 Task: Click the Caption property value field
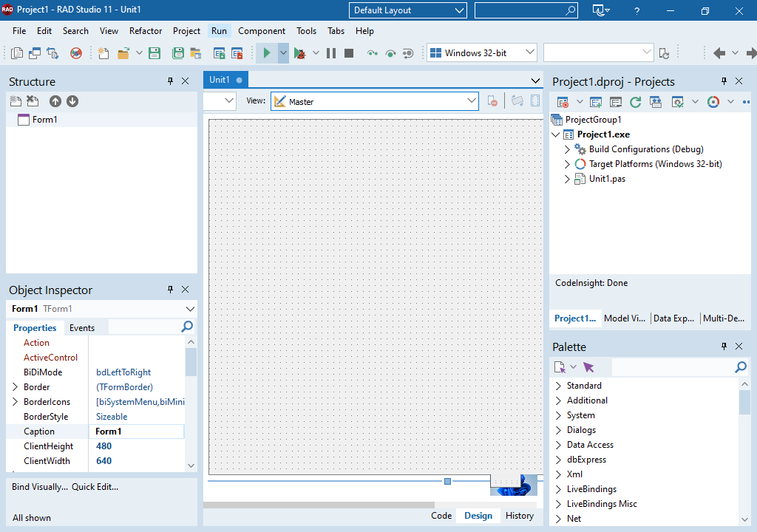tap(137, 432)
